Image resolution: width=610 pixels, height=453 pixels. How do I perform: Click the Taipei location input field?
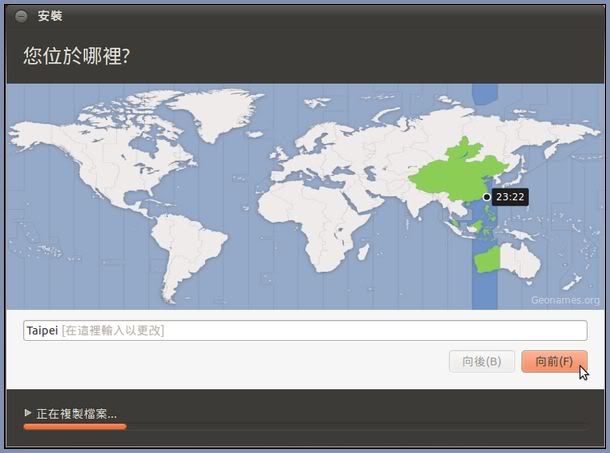tap(305, 330)
